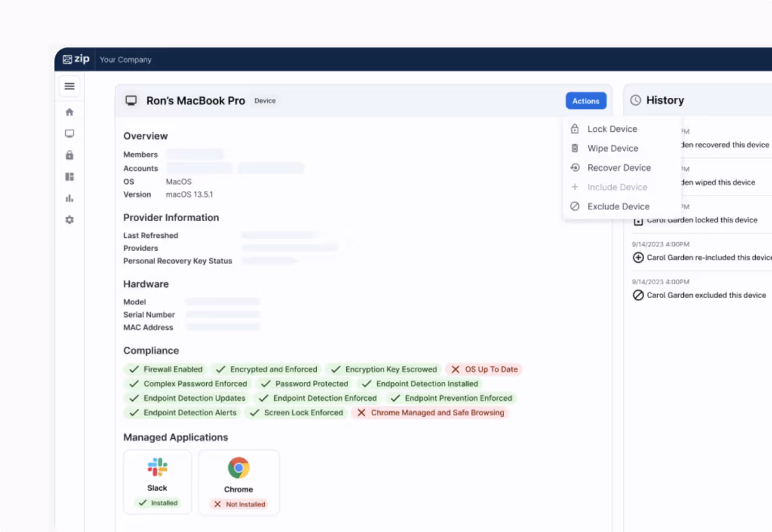This screenshot has height=532, width=772.
Task: Click the failing OS Up To Date badge
Action: tap(484, 369)
